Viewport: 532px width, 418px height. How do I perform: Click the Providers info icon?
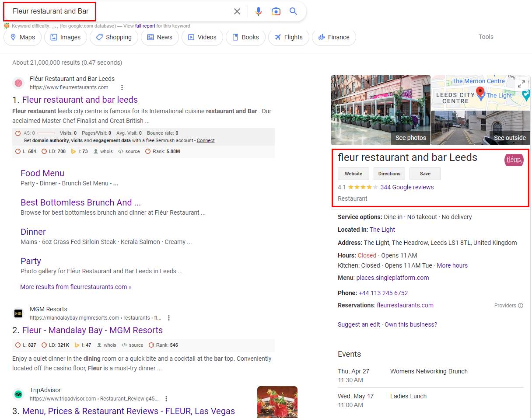coord(521,306)
